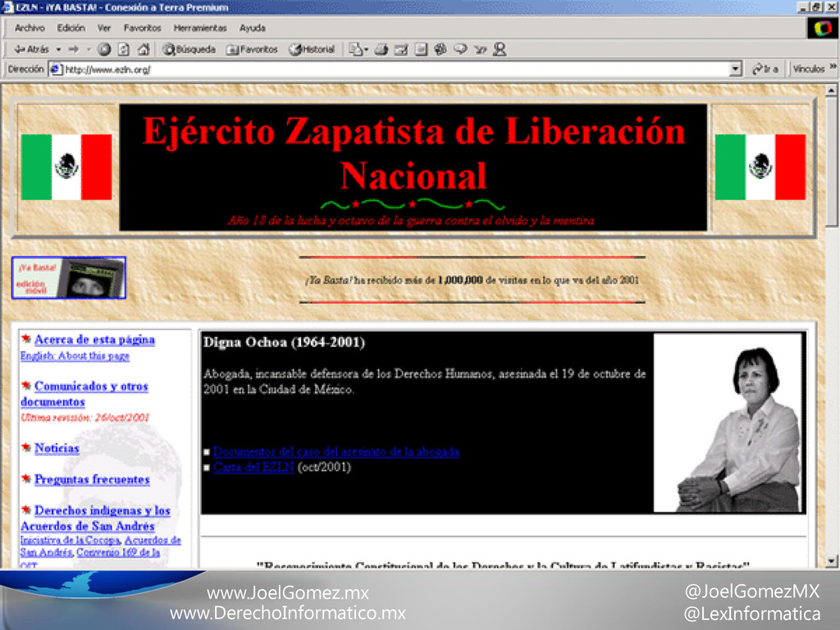Open the Noticias link

[x=57, y=449]
